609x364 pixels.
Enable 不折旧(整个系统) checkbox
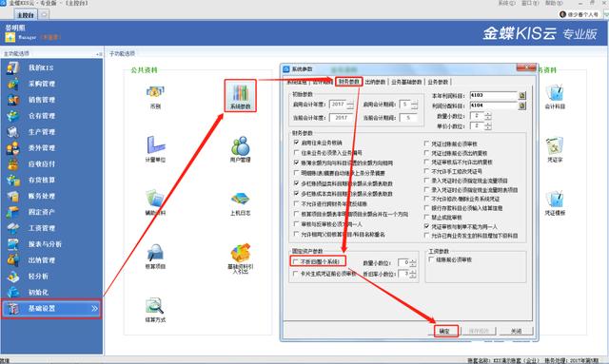tap(296, 261)
